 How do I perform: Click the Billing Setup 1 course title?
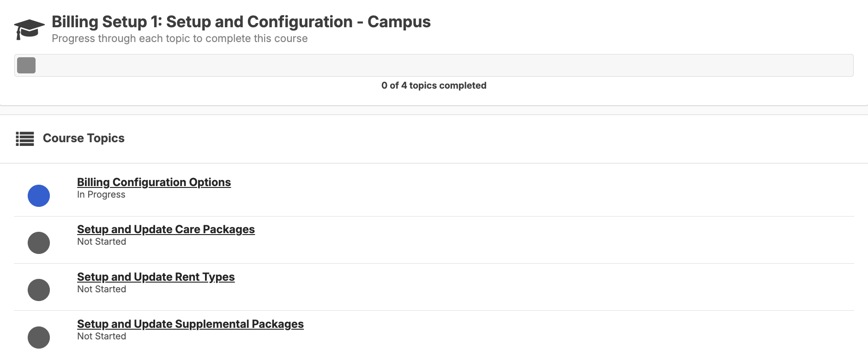pos(241,22)
